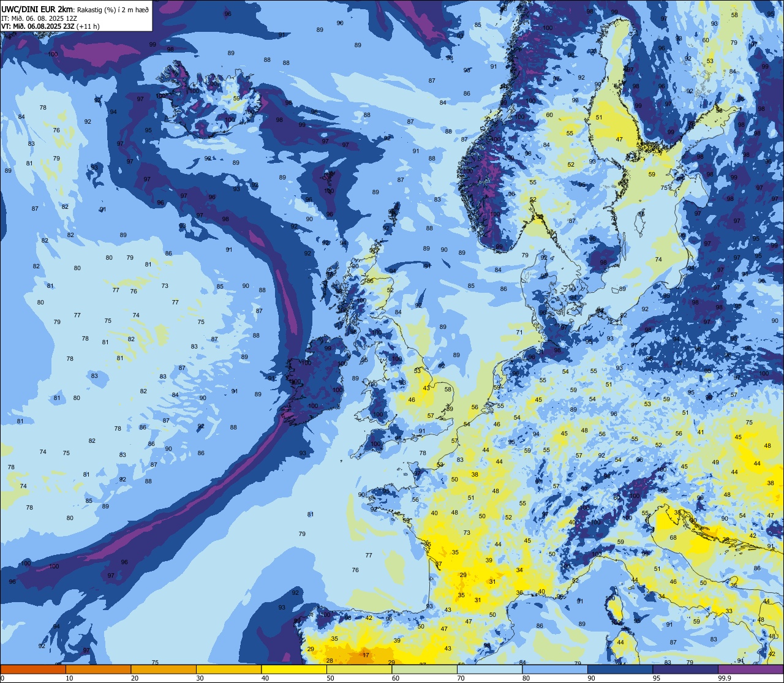Click the 95–99.9% navy legend swatch

[685, 670]
